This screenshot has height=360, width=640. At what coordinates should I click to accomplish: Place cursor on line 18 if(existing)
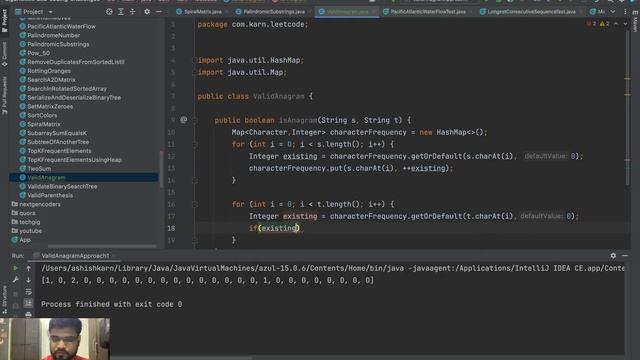pyautogui.click(x=275, y=228)
